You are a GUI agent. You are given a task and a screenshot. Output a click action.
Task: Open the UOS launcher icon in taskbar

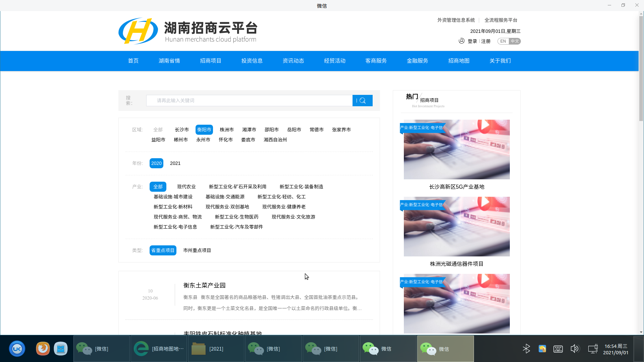[x=17, y=349]
